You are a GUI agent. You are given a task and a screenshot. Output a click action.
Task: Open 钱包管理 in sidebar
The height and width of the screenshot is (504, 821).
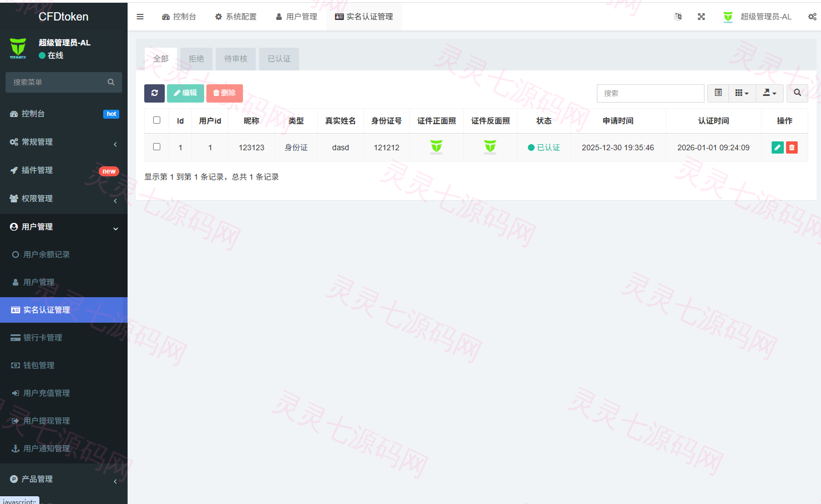[x=64, y=365]
